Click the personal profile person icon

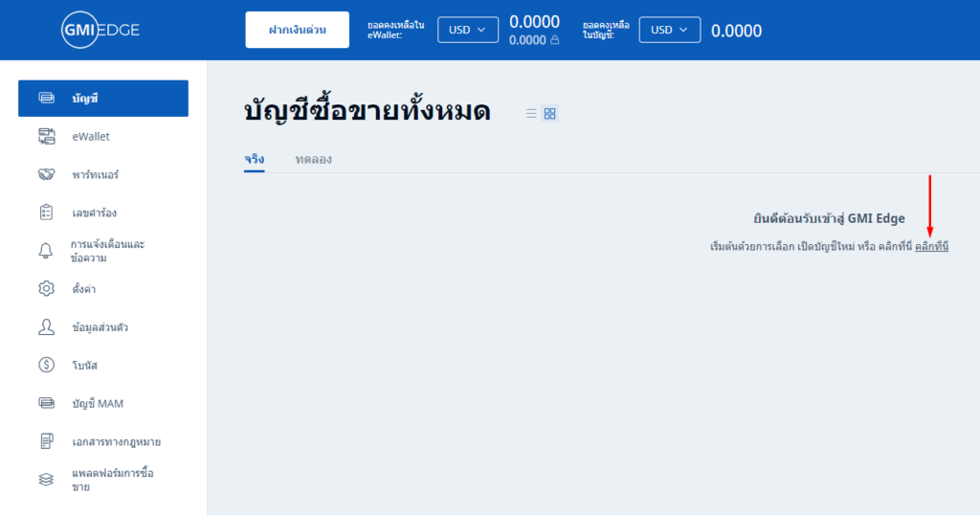pos(46,327)
